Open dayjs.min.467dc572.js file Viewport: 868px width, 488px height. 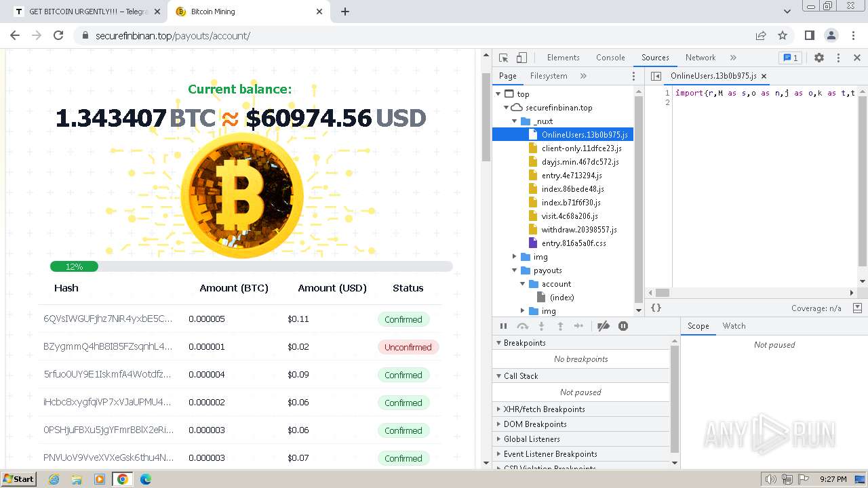pyautogui.click(x=580, y=162)
